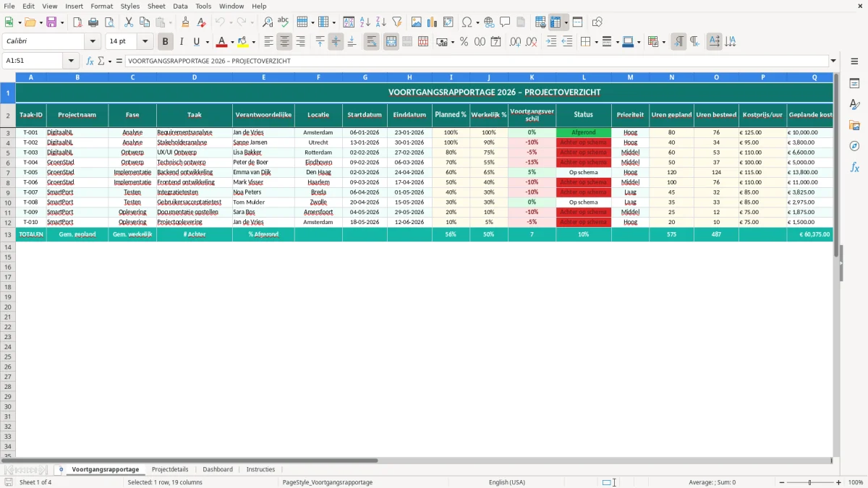
Task: Open the Borders dropdown arrow
Action: (x=596, y=42)
